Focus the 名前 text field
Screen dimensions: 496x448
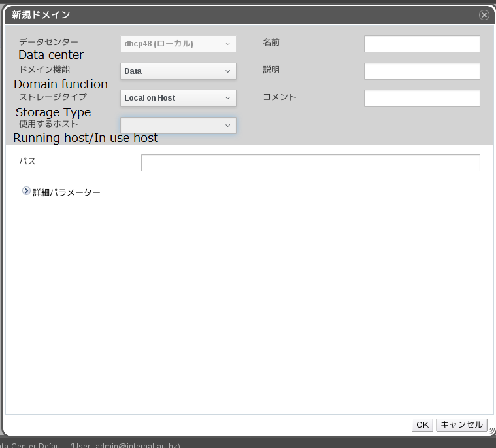coord(422,44)
